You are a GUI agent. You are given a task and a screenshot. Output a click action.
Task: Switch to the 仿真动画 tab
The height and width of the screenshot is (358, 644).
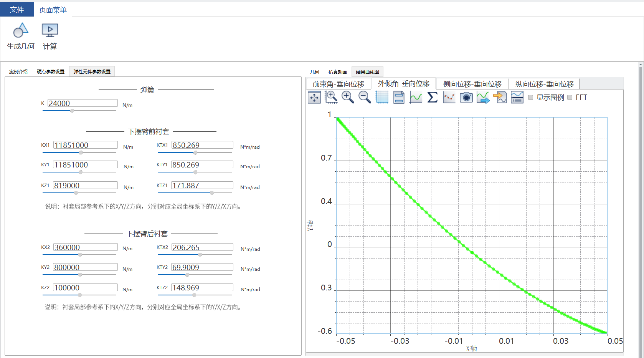coord(338,72)
